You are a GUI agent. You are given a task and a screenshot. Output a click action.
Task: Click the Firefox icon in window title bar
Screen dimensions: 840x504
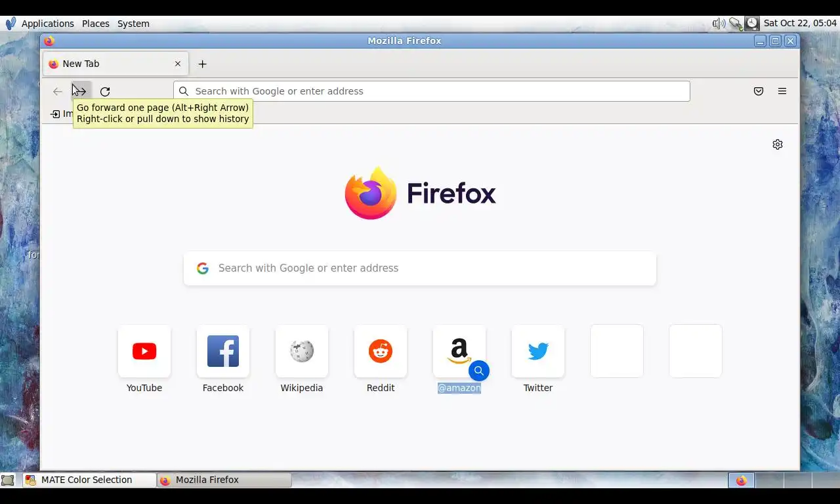coord(49,41)
